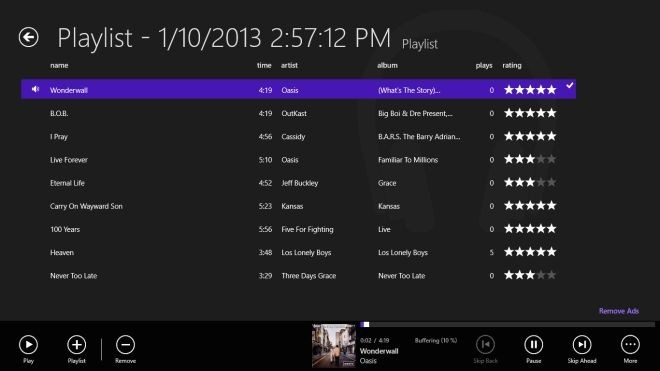Click artist Three Days Grace
Viewport: 660px width, 371px height.
pyautogui.click(x=309, y=275)
